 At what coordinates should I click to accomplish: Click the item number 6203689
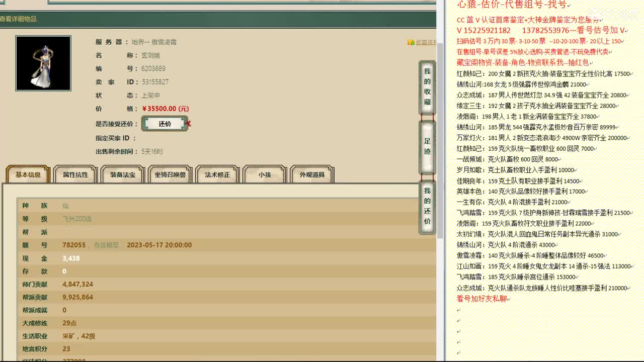point(153,68)
